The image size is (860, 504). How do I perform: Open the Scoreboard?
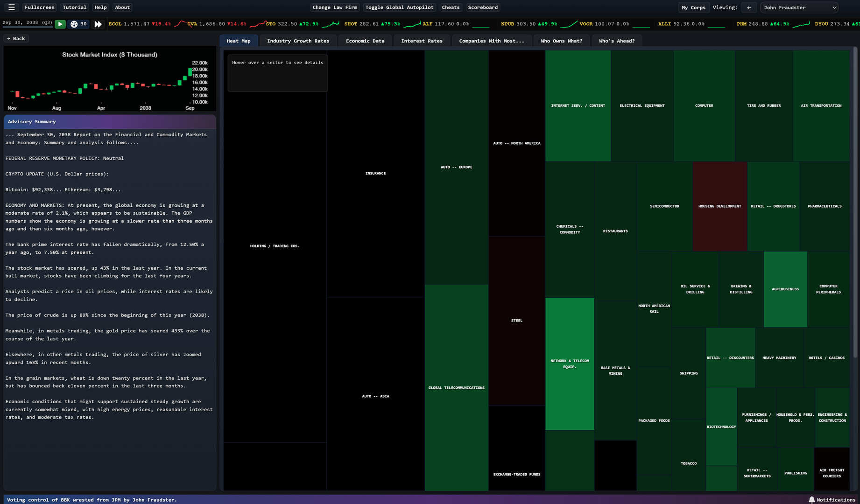coord(483,7)
